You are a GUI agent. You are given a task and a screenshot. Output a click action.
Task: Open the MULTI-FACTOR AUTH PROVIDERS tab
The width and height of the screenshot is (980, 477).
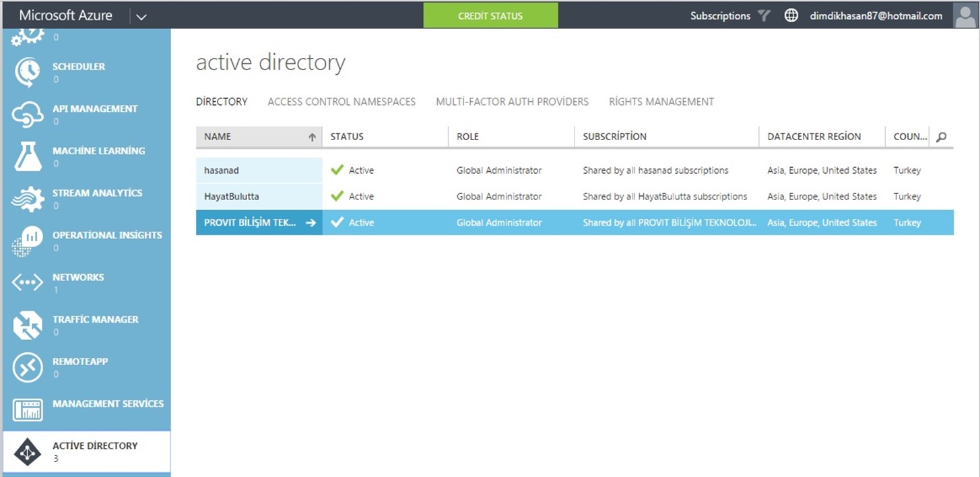512,102
